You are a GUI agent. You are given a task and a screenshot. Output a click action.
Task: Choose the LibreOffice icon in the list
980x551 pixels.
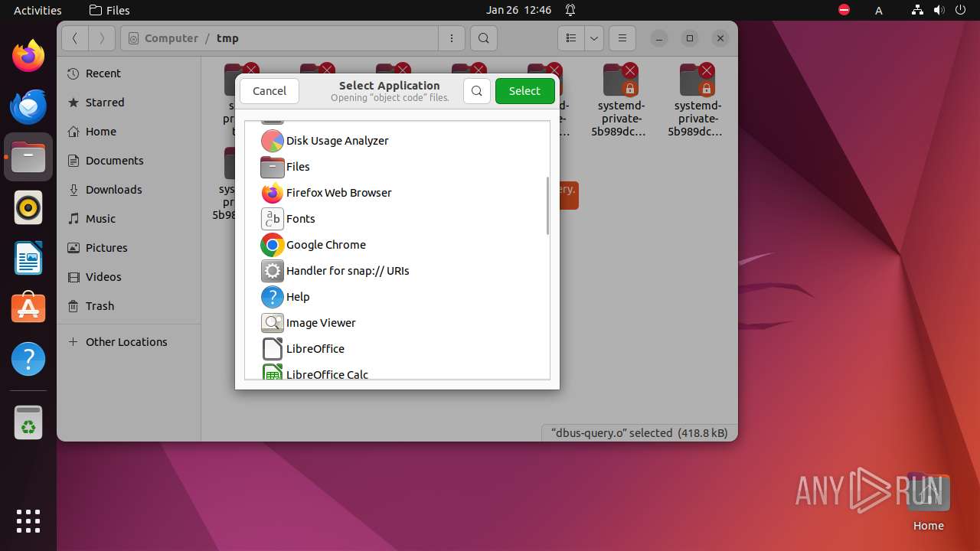(272, 349)
